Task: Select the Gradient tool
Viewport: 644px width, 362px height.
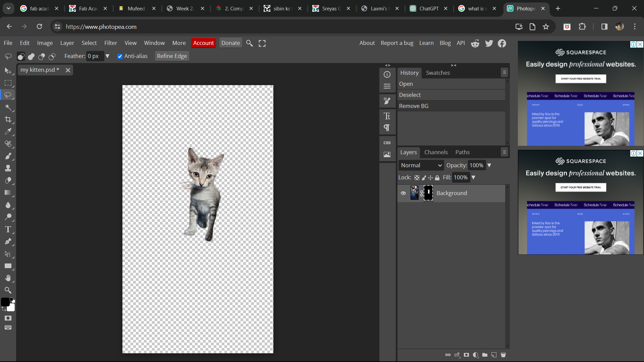Action: pyautogui.click(x=8, y=193)
